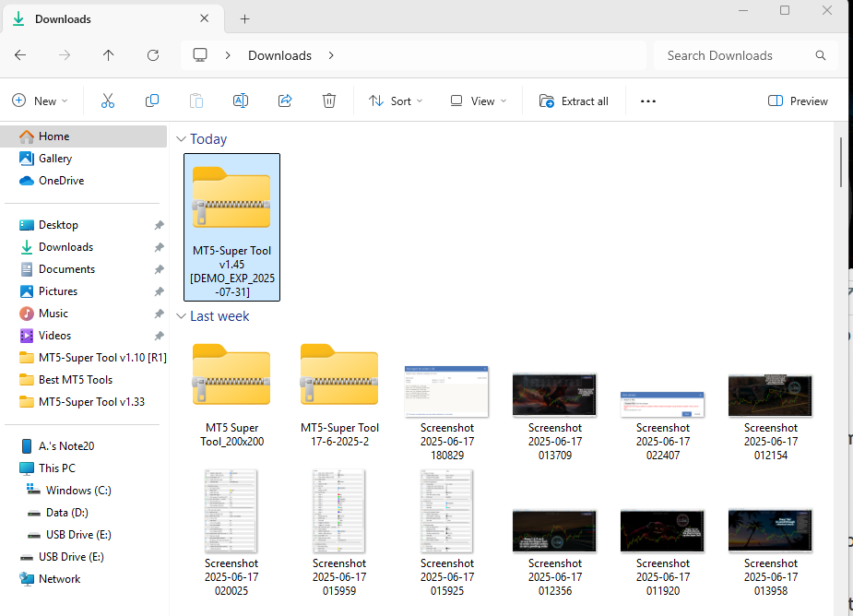
Task: Click the Paste clipboard icon
Action: pos(196,101)
